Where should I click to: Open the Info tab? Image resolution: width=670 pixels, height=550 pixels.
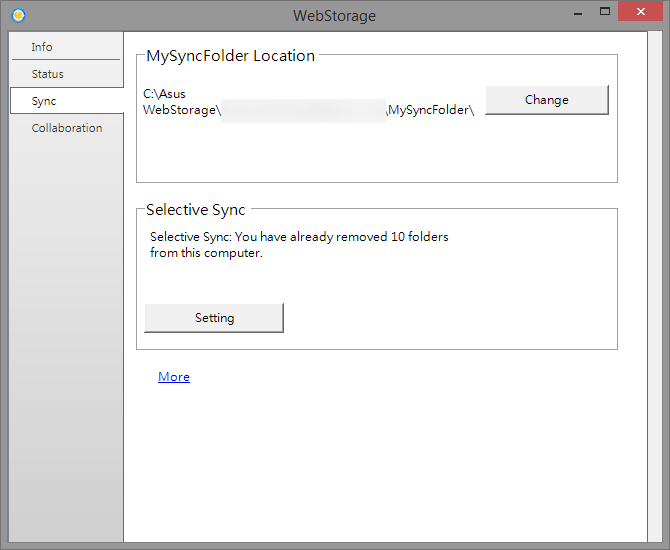[66, 47]
